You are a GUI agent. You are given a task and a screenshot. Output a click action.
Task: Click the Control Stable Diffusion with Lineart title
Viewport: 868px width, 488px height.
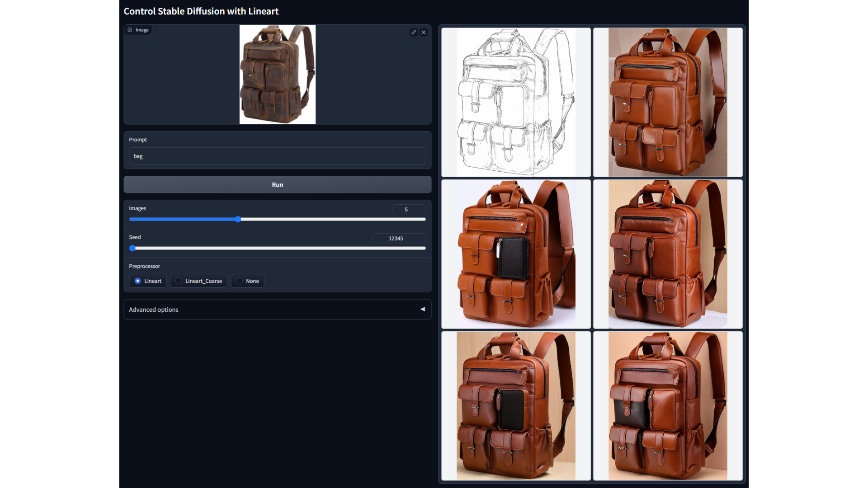(x=201, y=11)
